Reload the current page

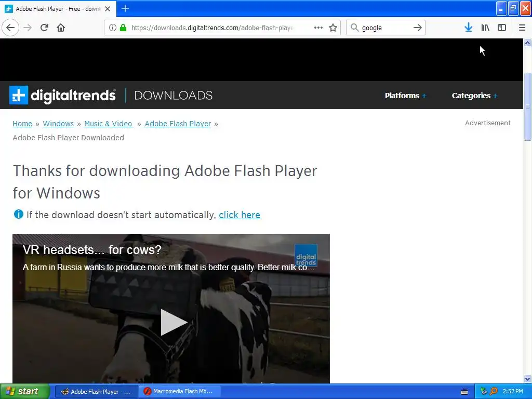[x=44, y=28]
